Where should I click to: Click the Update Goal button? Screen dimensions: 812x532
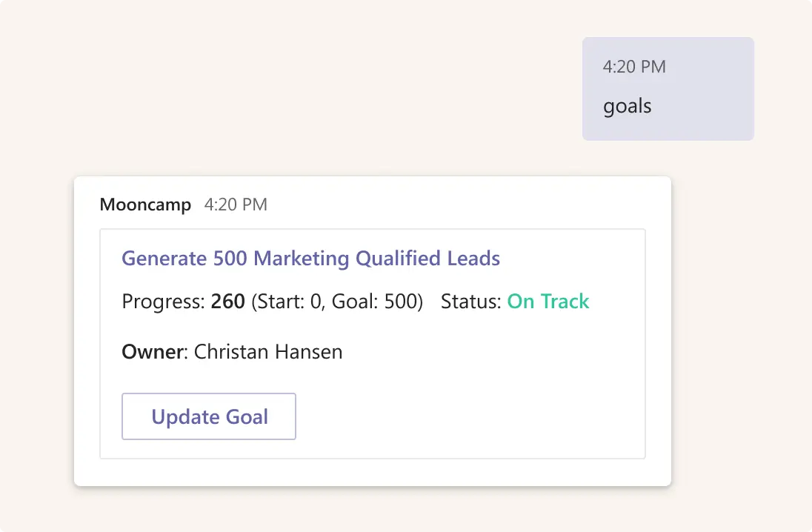click(209, 416)
